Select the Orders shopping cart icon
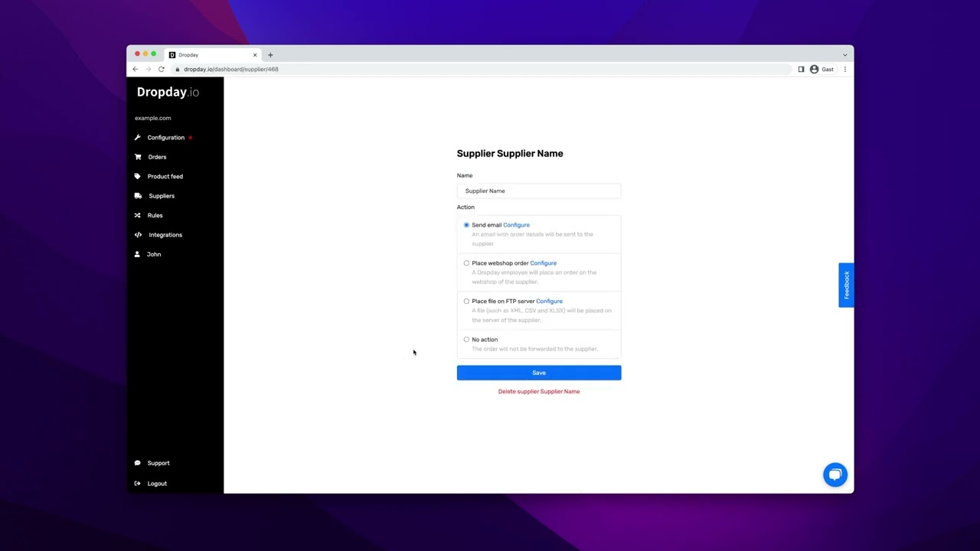The height and width of the screenshot is (551, 980). click(139, 157)
